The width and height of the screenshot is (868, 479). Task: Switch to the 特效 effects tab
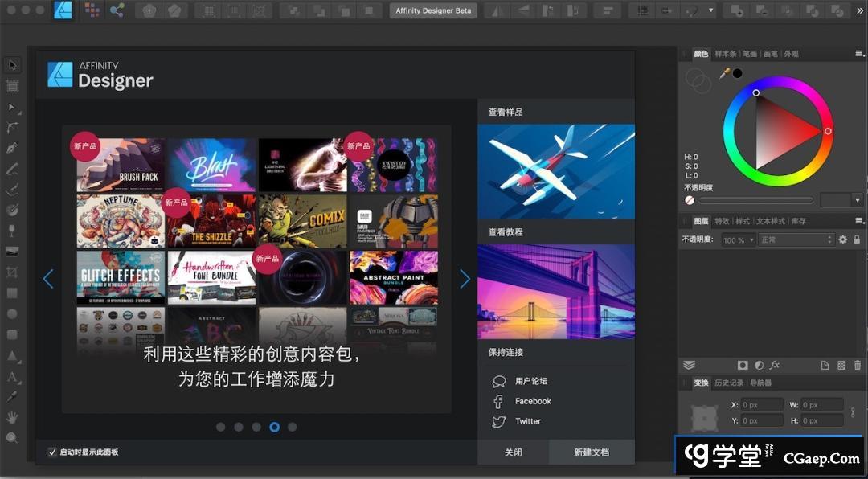point(722,221)
